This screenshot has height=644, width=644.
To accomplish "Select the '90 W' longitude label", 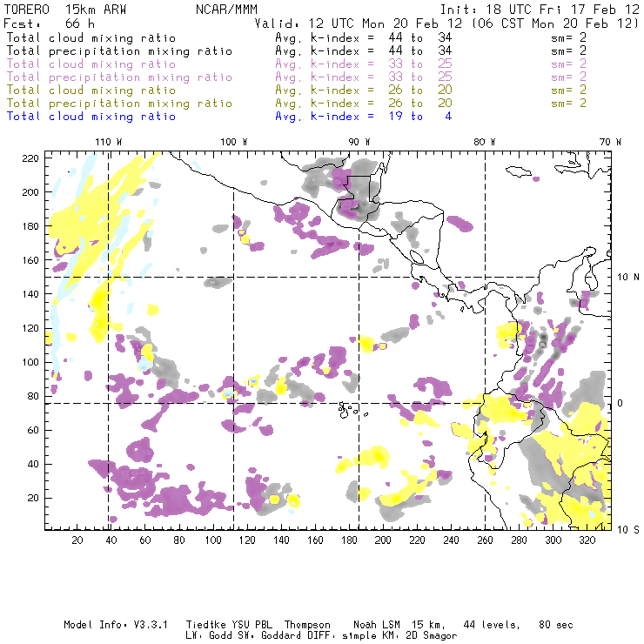I will click(359, 142).
